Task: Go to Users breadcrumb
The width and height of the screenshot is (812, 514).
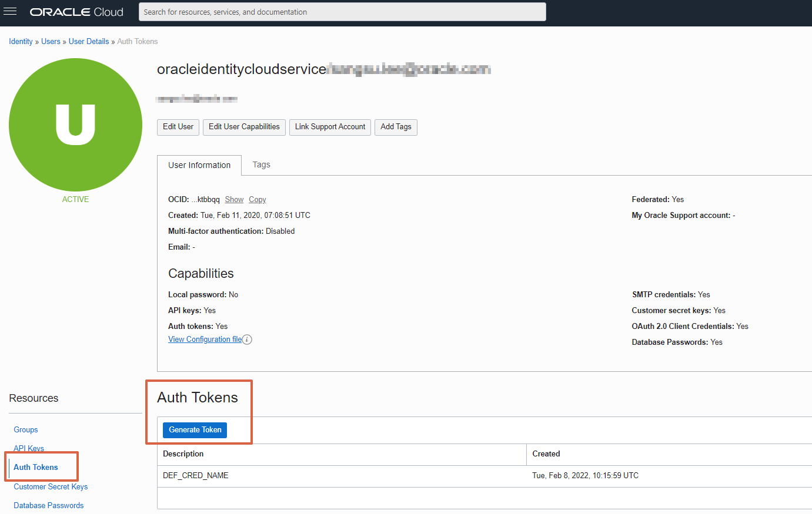Action: (x=51, y=42)
